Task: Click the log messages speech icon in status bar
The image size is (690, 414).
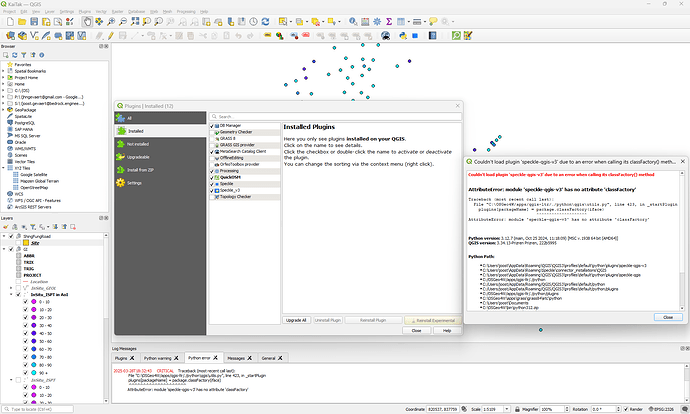Action: pos(684,409)
